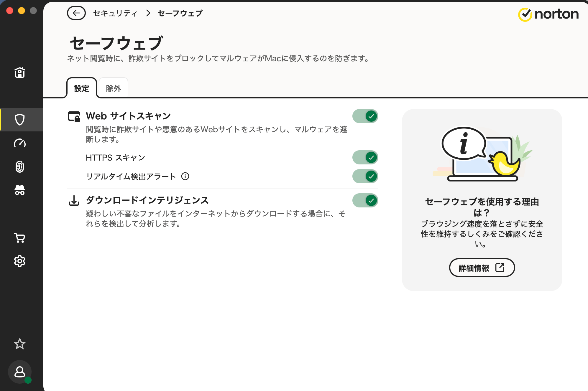The image size is (588, 391).
Task: Switch to the 除外 tab
Action: [114, 88]
